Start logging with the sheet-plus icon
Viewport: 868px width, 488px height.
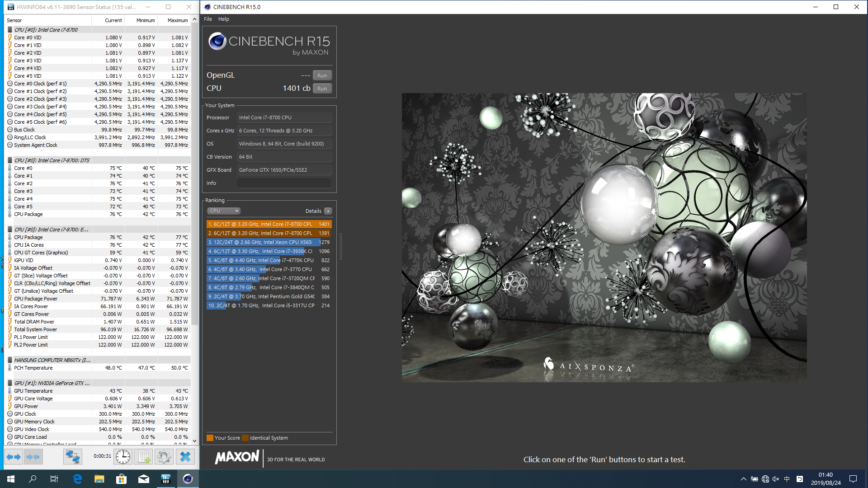coord(144,457)
